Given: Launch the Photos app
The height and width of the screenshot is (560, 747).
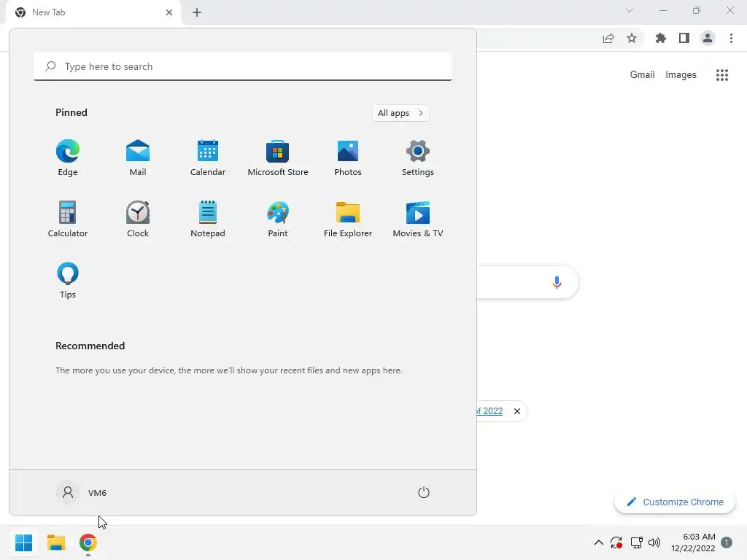Looking at the screenshot, I should click(x=348, y=157).
